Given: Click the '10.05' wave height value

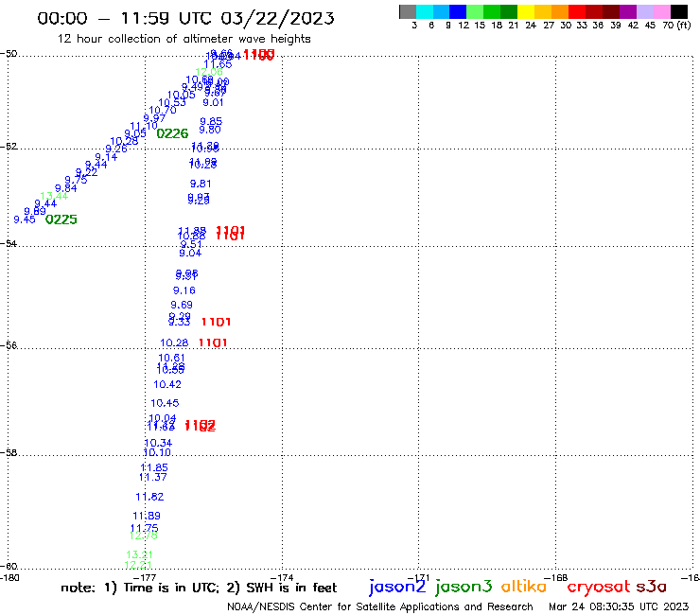Looking at the screenshot, I should [182, 95].
